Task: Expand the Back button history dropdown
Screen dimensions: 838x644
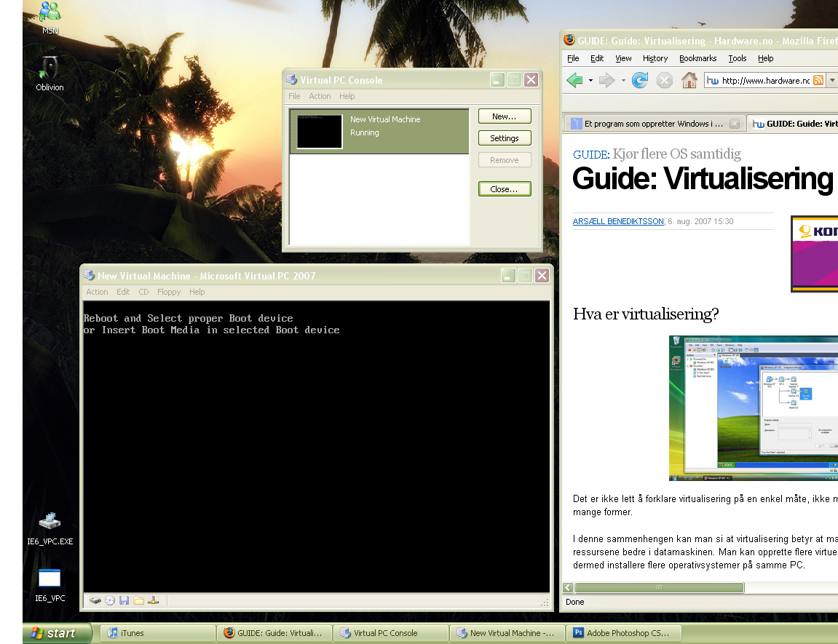Action: 590,81
